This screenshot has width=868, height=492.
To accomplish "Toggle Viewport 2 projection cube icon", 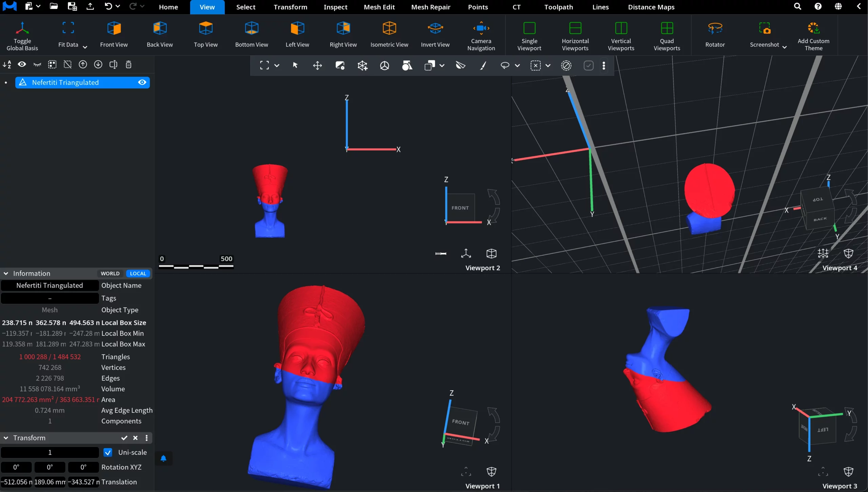I will tap(491, 254).
